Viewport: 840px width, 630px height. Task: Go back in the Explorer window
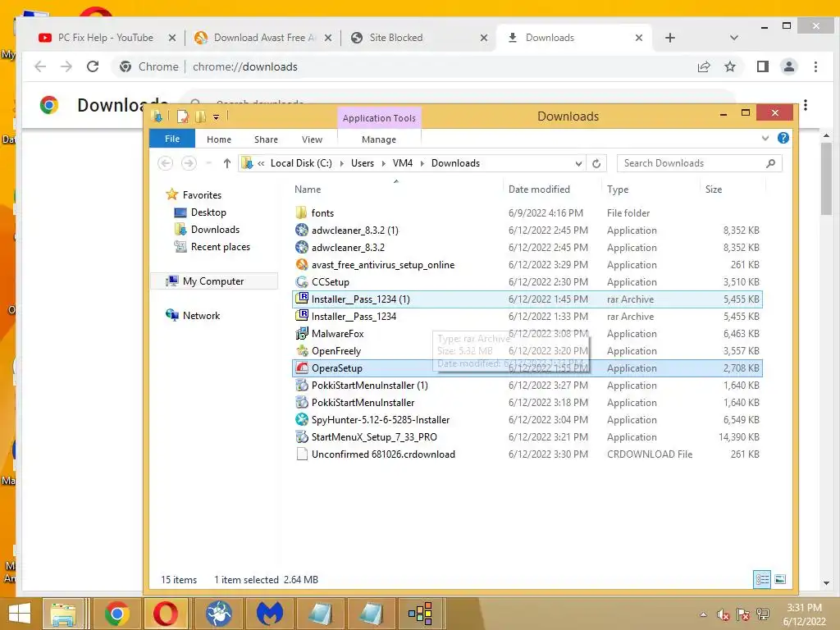click(165, 163)
